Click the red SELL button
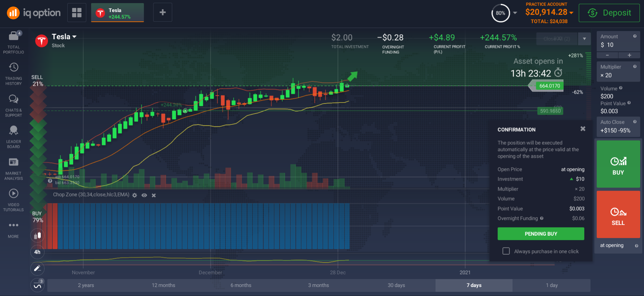This screenshot has width=644, height=296. tap(618, 214)
